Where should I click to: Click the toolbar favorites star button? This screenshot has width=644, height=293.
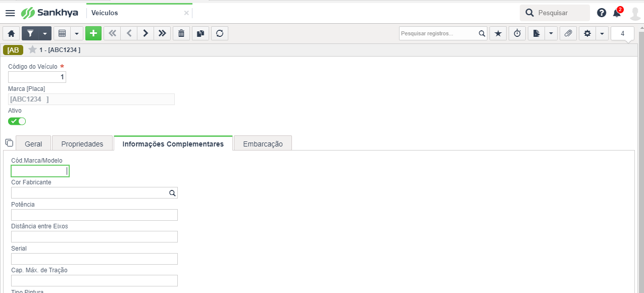click(x=498, y=33)
